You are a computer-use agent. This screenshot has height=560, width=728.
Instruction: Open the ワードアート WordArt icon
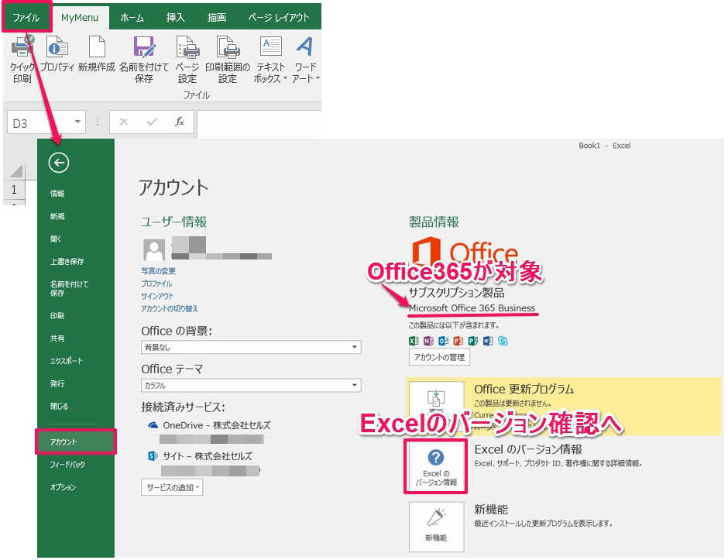305,60
